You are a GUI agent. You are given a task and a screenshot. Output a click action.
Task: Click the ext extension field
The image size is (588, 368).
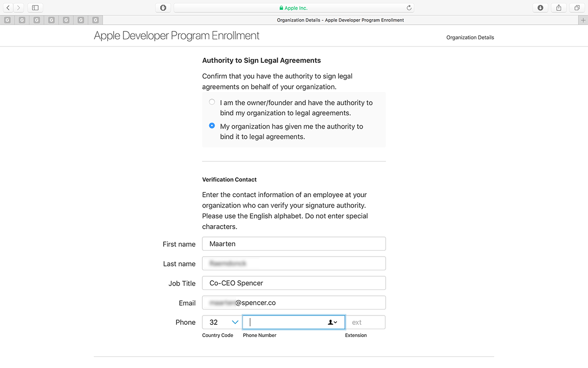coord(366,322)
